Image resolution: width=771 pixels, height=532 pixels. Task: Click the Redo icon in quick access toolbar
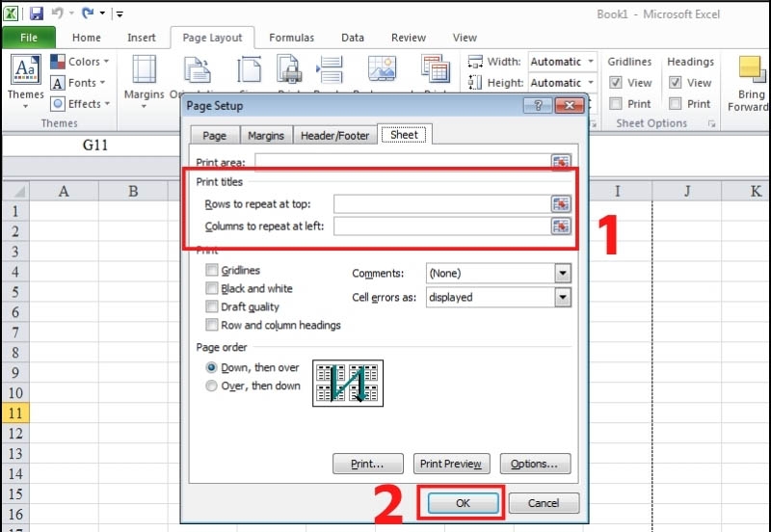pos(88,13)
